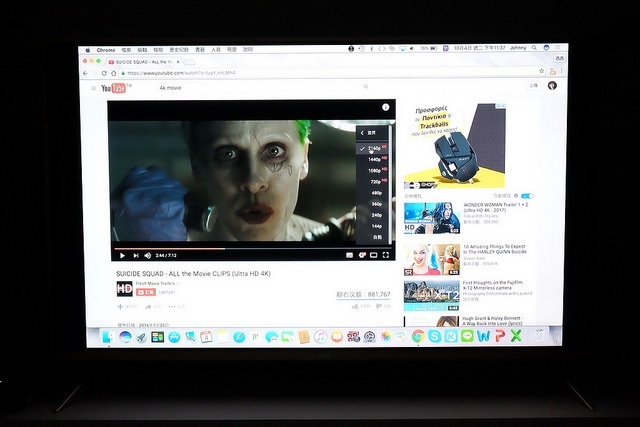Screen dimensions: 640x427
Task: Select 1440p quality option
Action: (x=375, y=159)
